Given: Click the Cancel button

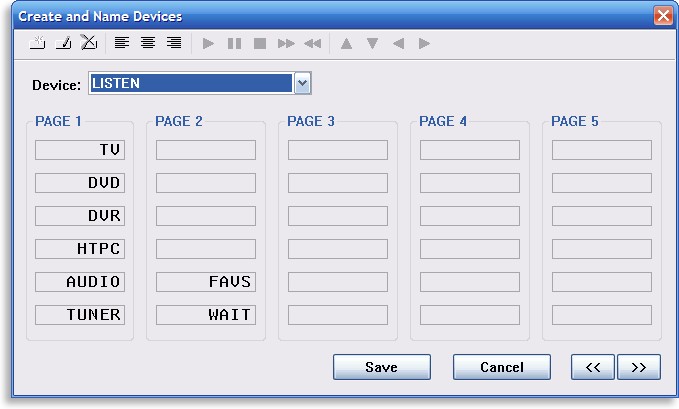Looking at the screenshot, I should pos(501,367).
